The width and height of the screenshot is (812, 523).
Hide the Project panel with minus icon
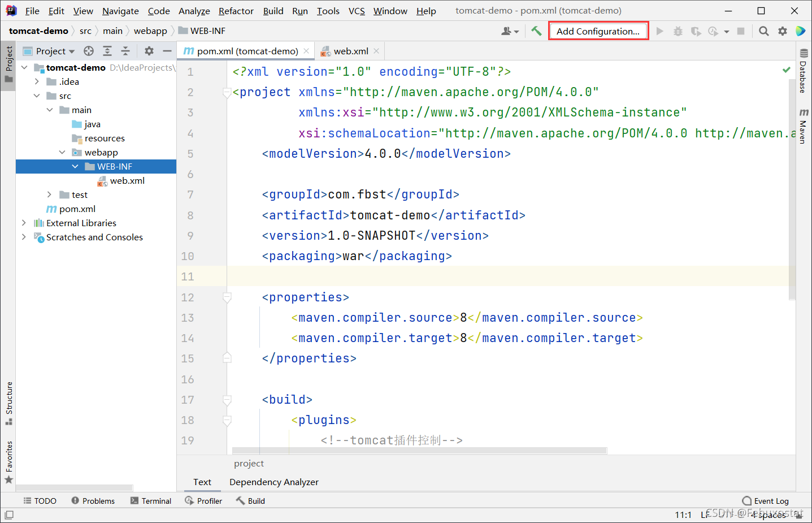167,51
